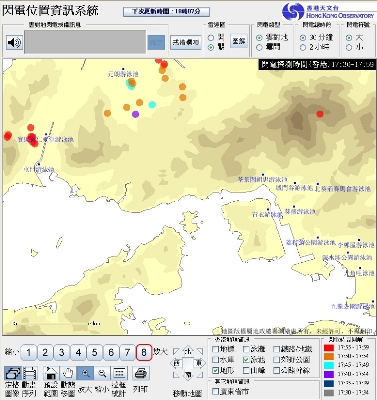Screen dimensions: 377x400
Task: Click the printer icon to print
Action: point(141,373)
